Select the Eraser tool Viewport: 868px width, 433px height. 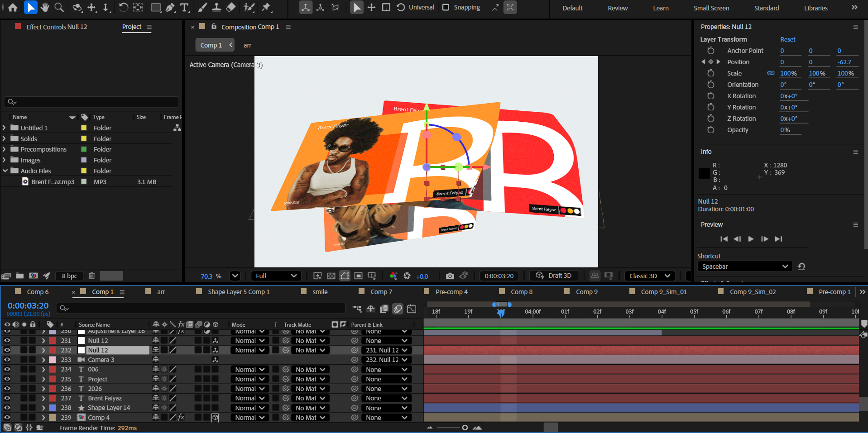231,8
